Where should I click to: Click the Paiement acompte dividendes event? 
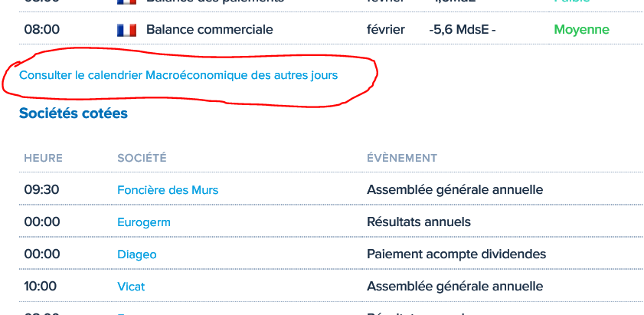(x=456, y=254)
